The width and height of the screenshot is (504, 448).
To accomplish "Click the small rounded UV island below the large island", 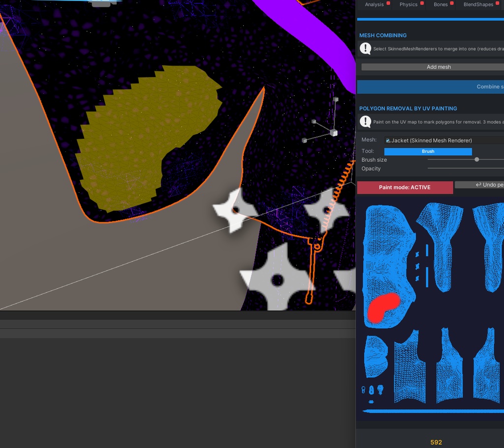I will click(x=376, y=357).
